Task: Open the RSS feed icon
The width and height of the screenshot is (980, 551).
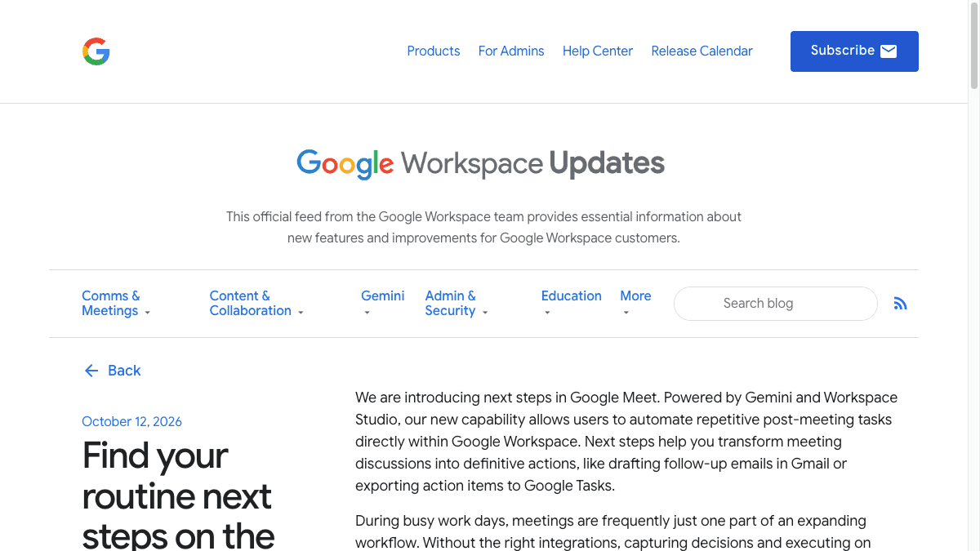Action: (x=900, y=304)
